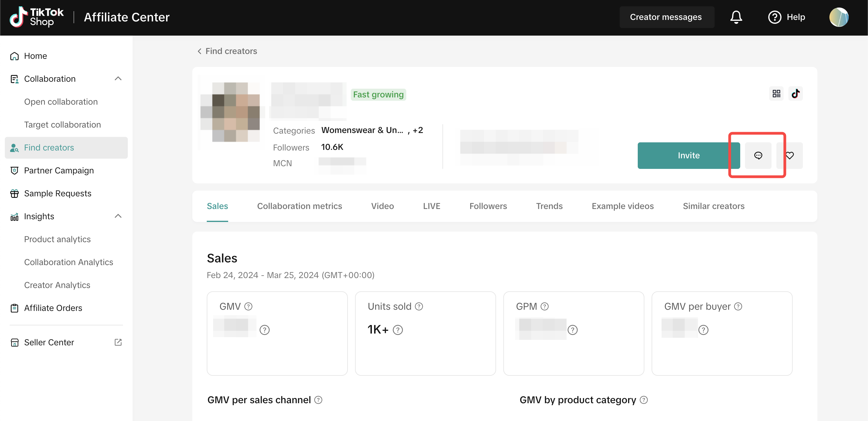Collapse the Collaboration sidebar section

tap(118, 78)
